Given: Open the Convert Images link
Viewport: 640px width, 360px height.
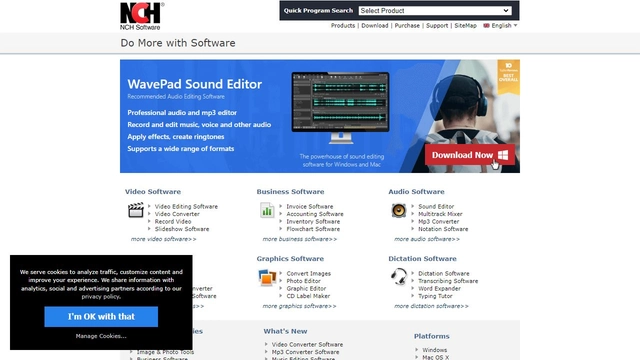Looking at the screenshot, I should click(x=309, y=273).
